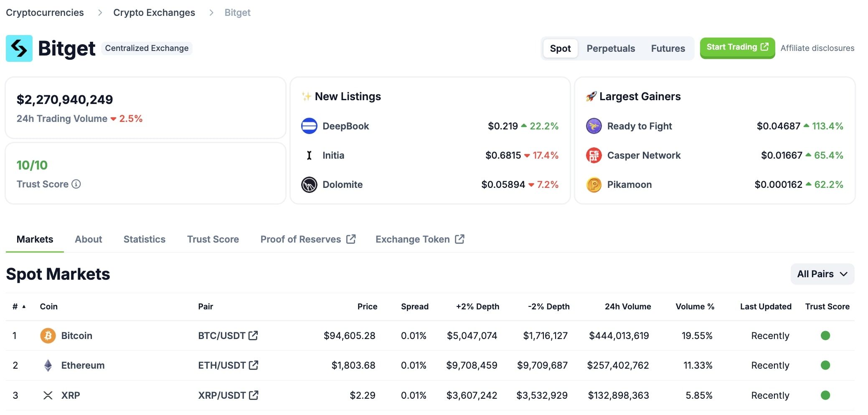Select the Trust Score tab
The image size is (868, 415).
(x=213, y=239)
